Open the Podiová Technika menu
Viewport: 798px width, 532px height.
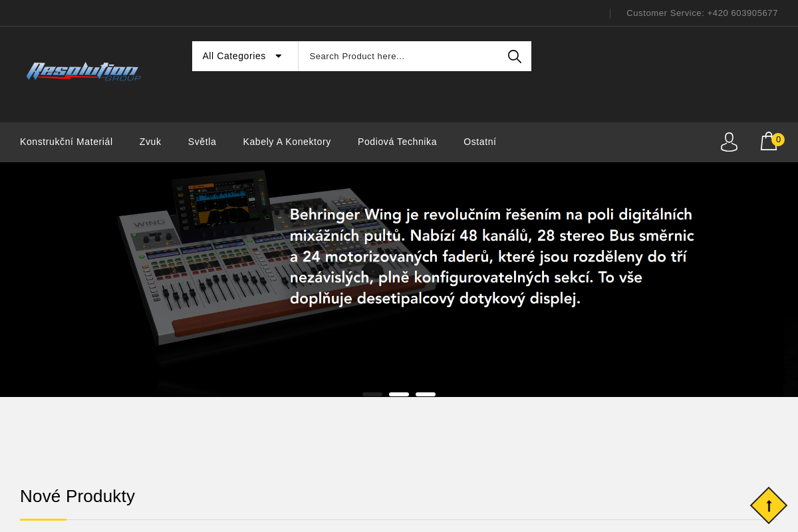(x=397, y=142)
